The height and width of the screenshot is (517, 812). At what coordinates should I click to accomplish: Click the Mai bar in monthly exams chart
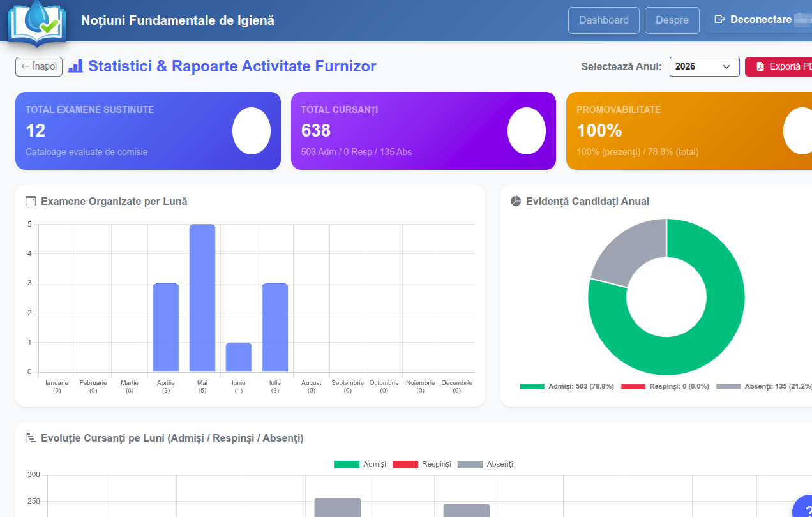point(202,298)
